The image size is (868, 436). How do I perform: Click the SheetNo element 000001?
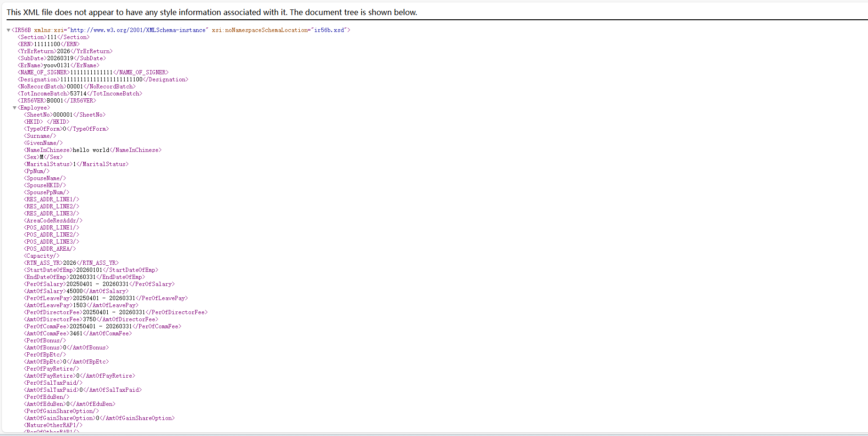point(63,115)
